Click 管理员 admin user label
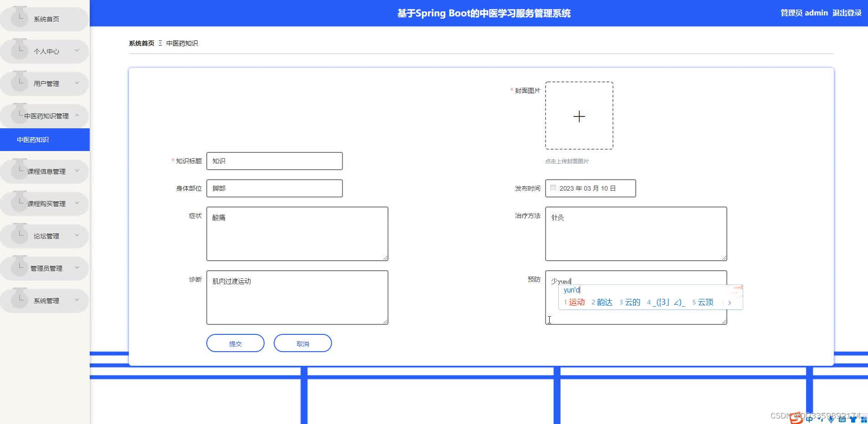868x424 pixels. click(x=804, y=13)
